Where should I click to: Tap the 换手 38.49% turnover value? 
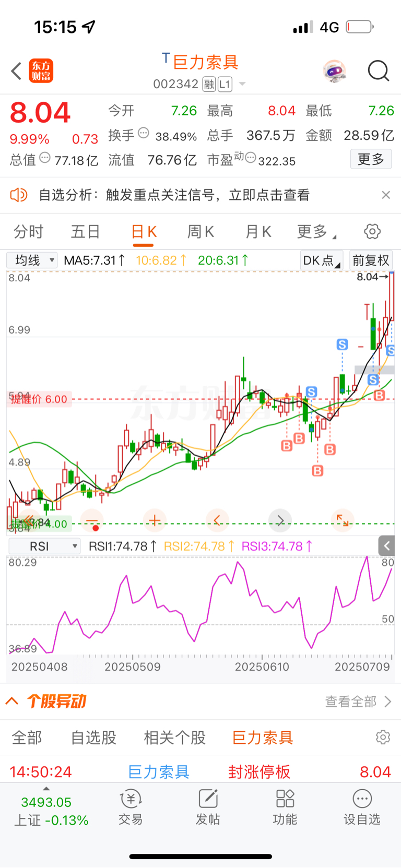click(176, 137)
